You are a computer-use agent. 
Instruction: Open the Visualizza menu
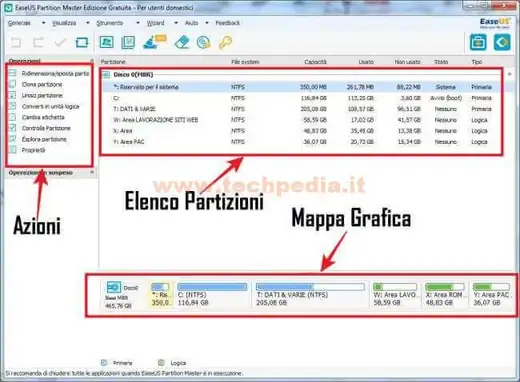[x=64, y=23]
